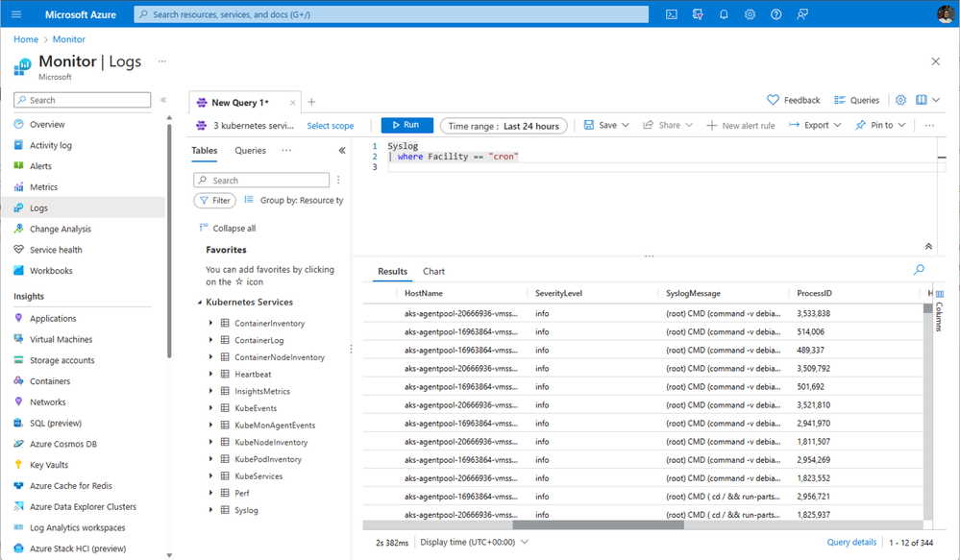Expand the KubeEvents table node
This screenshot has height=560, width=960.
tap(210, 407)
